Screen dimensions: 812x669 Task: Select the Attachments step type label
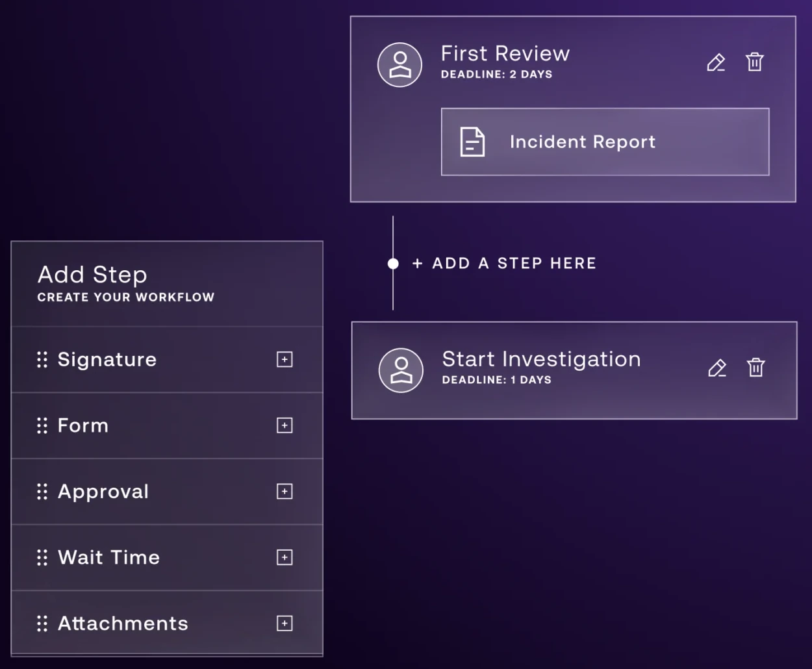(x=123, y=624)
